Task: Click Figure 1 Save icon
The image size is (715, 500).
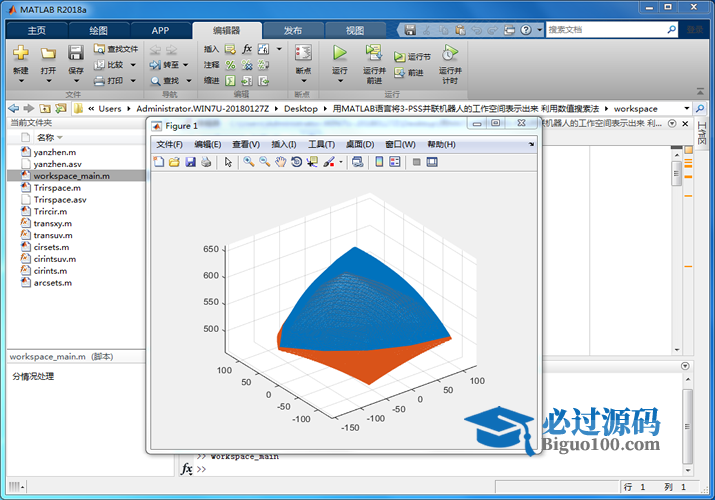Action: (191, 162)
